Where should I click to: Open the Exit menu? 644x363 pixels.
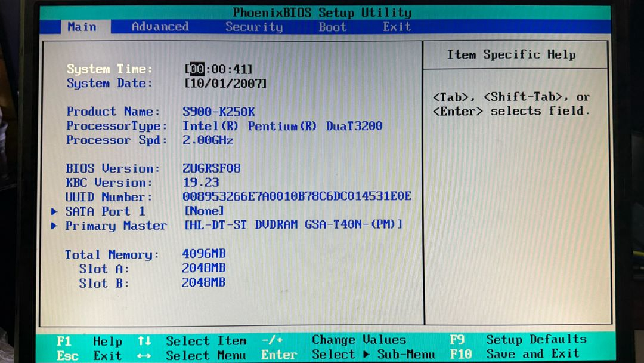396,26
